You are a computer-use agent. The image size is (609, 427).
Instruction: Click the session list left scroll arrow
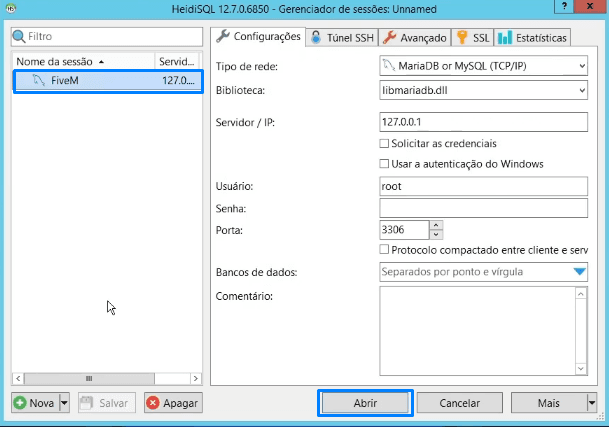click(x=18, y=378)
